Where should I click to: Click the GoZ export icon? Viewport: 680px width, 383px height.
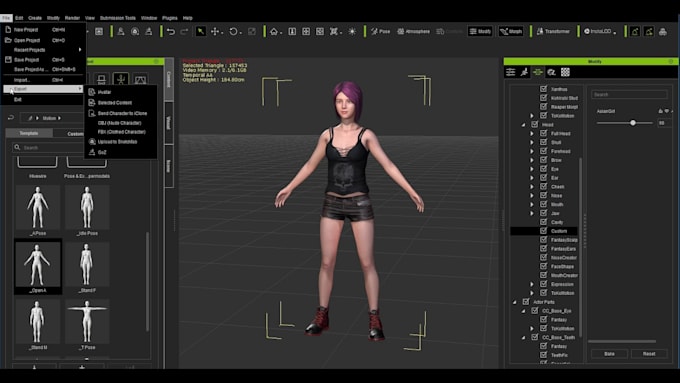coord(92,152)
